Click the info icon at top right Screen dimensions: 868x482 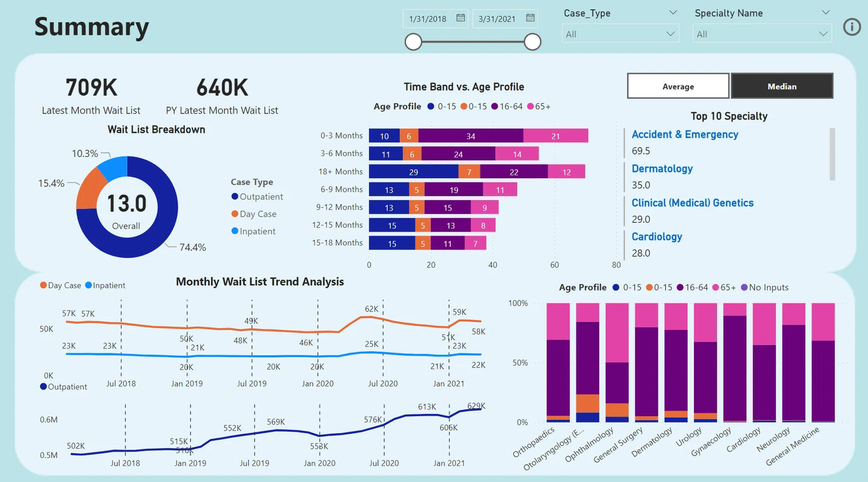coord(852,27)
